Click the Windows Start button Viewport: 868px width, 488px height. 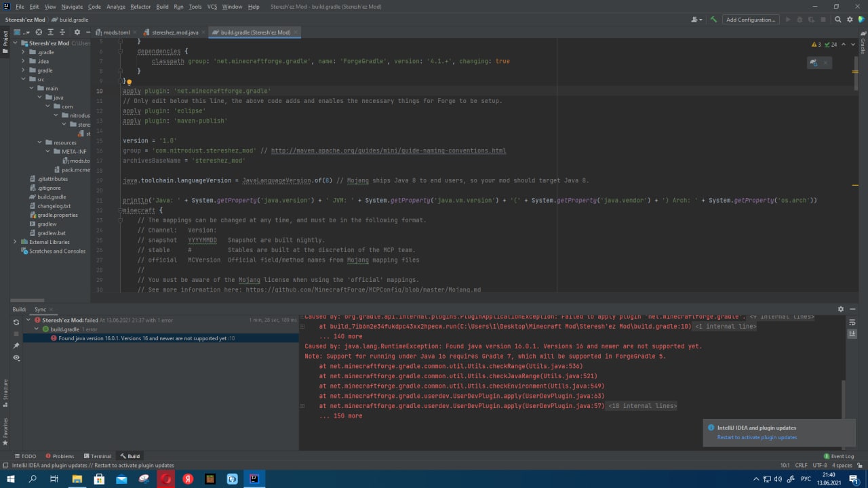point(11,479)
